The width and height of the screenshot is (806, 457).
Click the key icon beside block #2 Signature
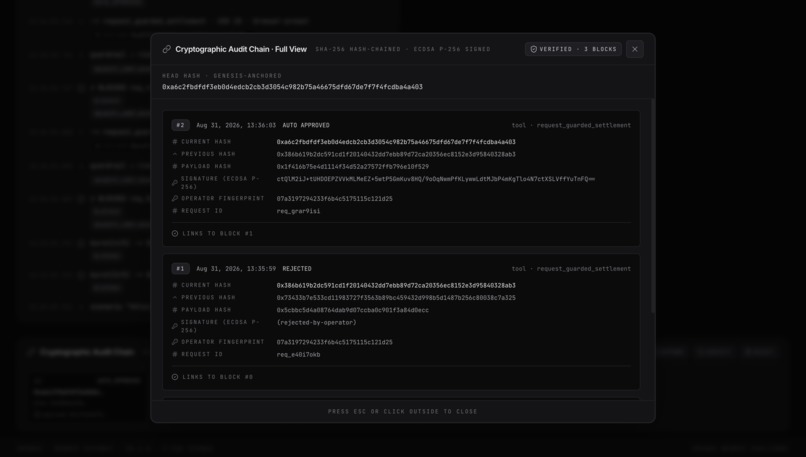tap(175, 182)
